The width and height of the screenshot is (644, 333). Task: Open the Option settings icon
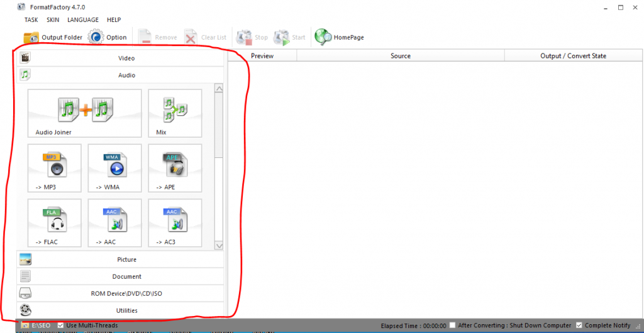click(96, 37)
